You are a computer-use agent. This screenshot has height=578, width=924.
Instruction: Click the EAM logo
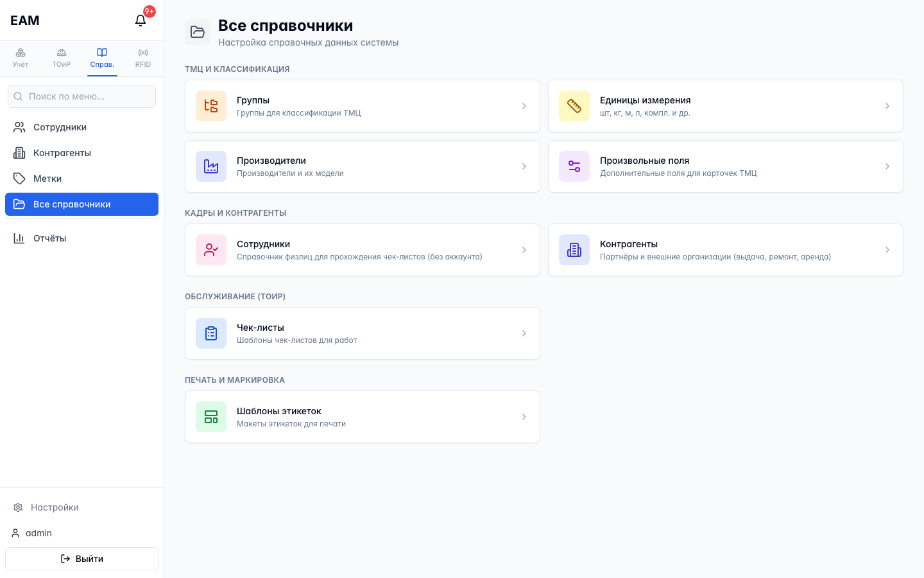[x=25, y=21]
